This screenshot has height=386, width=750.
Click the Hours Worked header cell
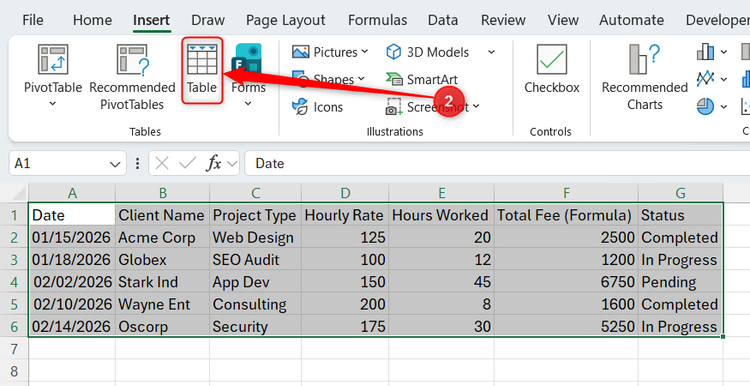pos(441,215)
